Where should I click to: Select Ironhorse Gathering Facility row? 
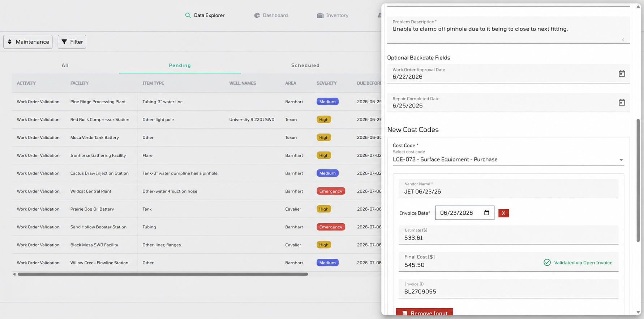197,155
